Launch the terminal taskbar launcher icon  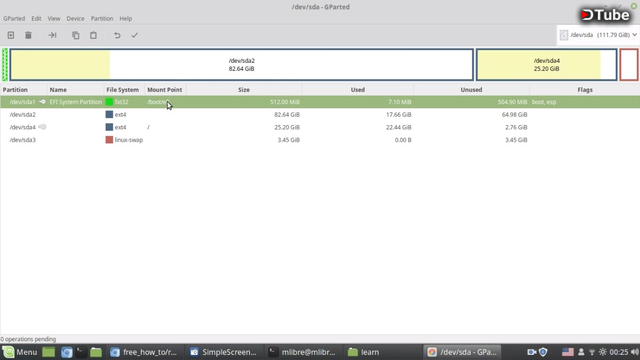[81, 352]
